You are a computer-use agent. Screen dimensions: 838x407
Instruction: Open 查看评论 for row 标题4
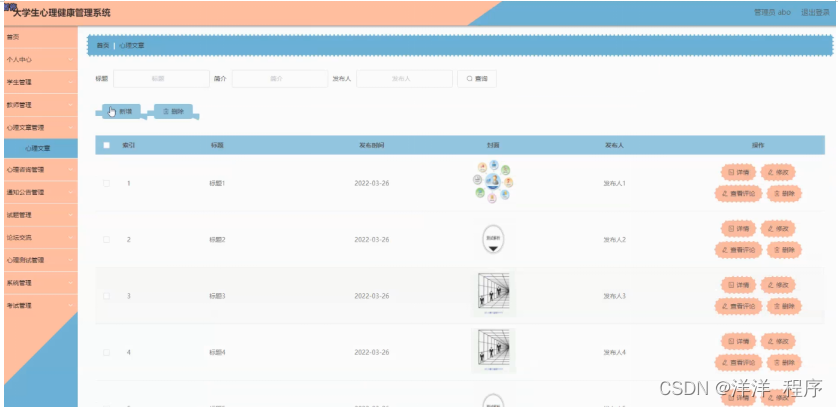coord(738,362)
